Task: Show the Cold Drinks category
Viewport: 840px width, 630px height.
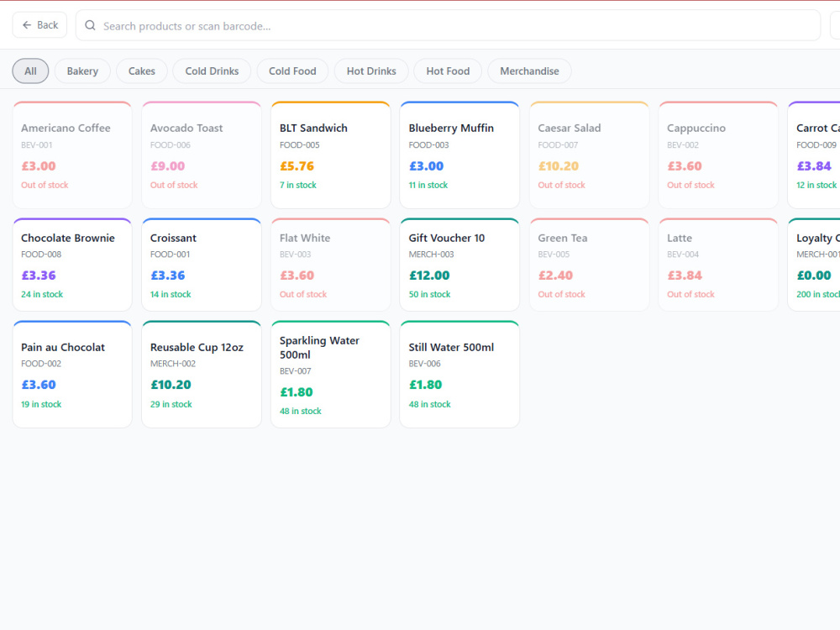Action: pyautogui.click(x=212, y=71)
